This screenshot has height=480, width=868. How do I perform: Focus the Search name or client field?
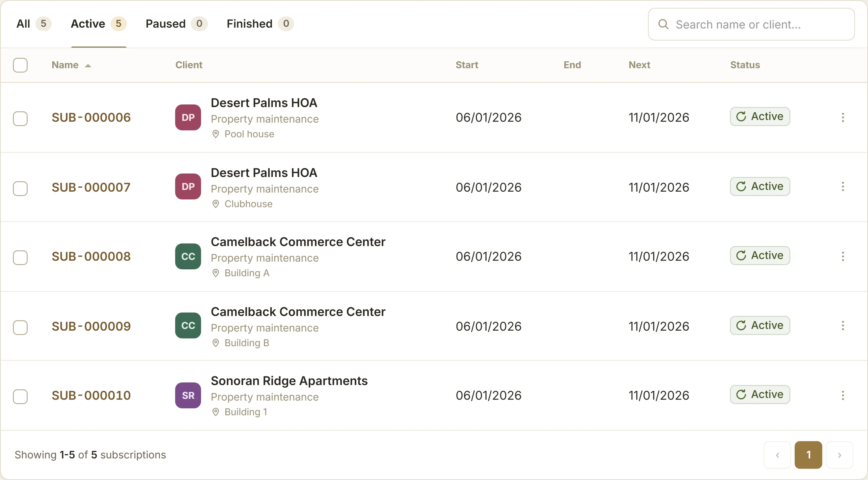click(751, 24)
